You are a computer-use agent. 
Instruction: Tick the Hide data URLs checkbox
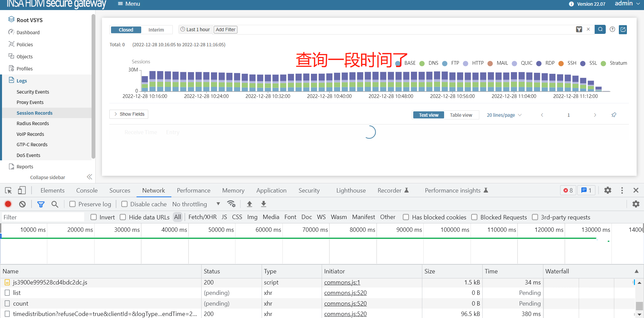(123, 217)
